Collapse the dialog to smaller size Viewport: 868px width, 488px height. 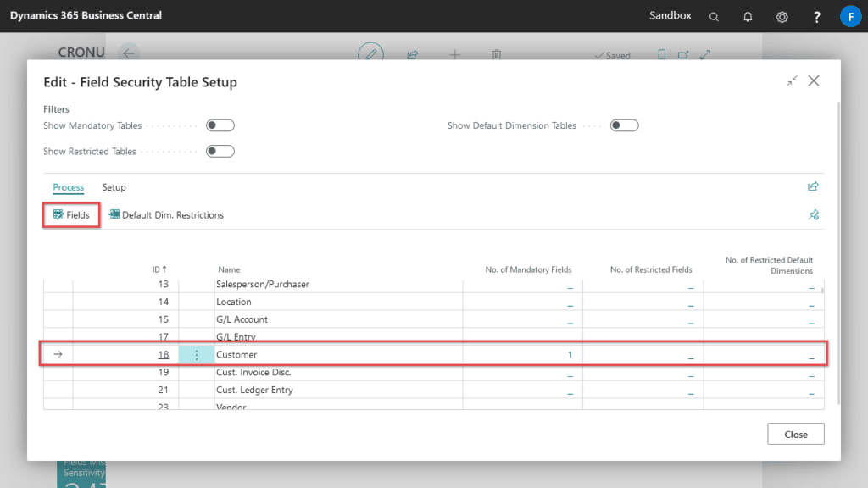[x=792, y=80]
